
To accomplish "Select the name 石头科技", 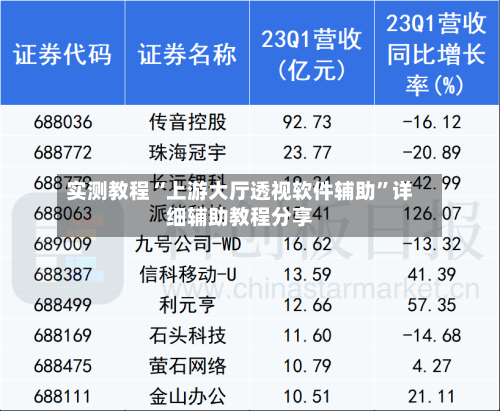I will (x=187, y=335).
